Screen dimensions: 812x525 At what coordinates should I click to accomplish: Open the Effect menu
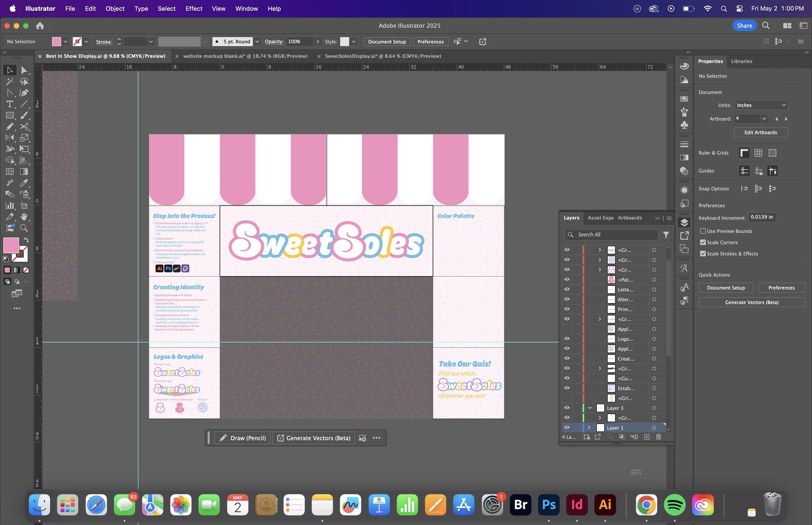click(194, 8)
